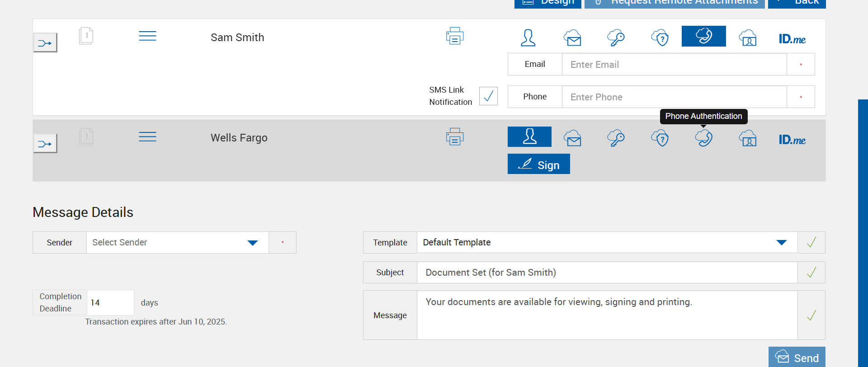The image size is (868, 367).
Task: Click into the Subject text field
Action: click(607, 273)
